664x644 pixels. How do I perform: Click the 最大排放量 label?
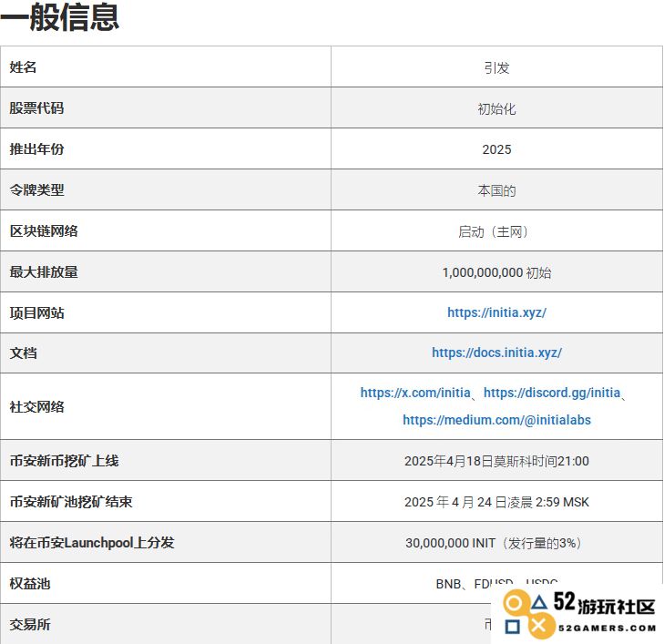44,271
